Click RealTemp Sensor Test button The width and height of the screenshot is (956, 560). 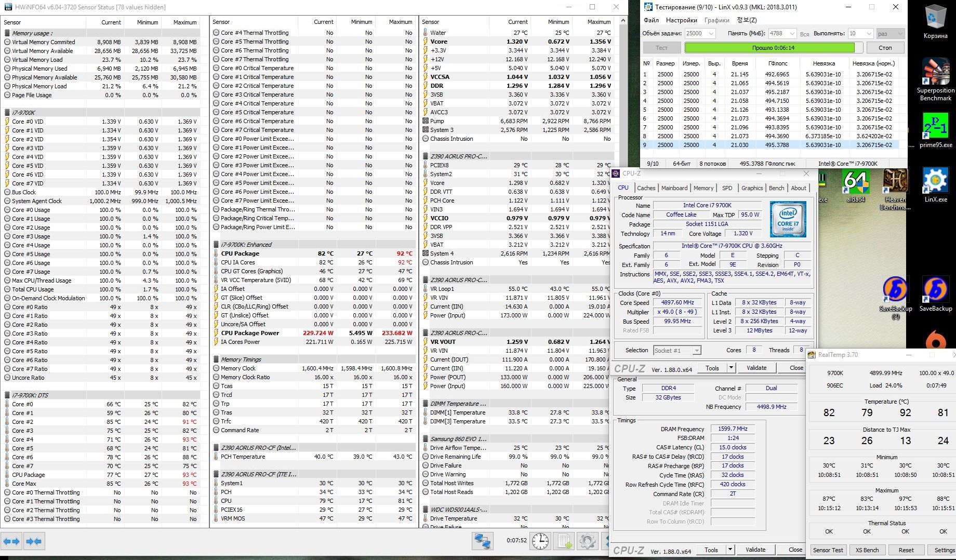[828, 550]
